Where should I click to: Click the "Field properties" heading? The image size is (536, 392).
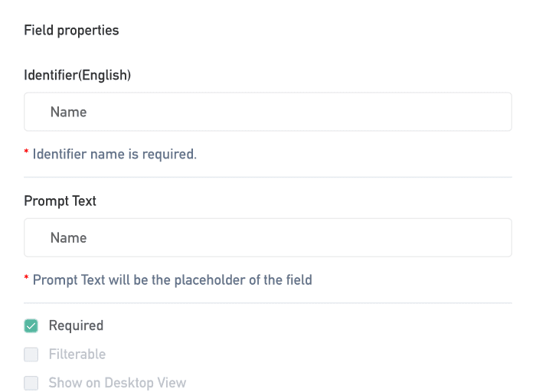tap(71, 31)
